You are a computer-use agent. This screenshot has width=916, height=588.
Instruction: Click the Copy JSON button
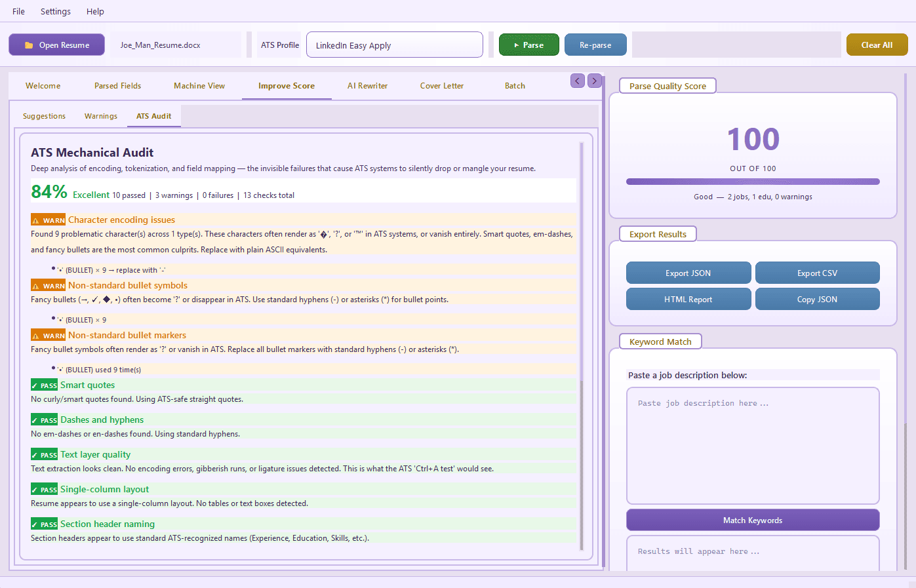[817, 300]
